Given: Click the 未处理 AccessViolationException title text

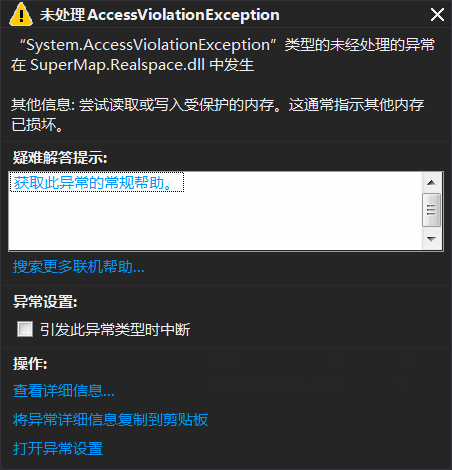Looking at the screenshot, I should (160, 15).
